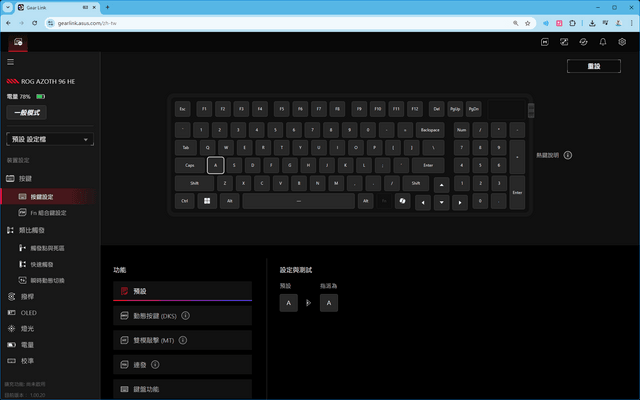The width and height of the screenshot is (640, 400).
Task: Open the Gear Link settings gear
Action: [622, 42]
